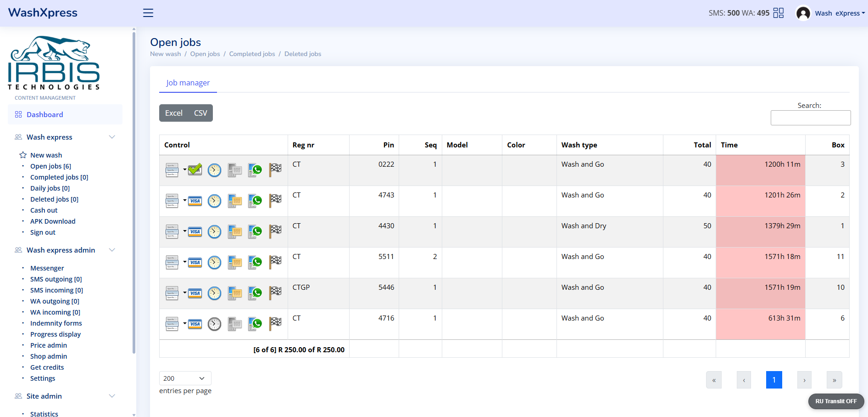Jump to the first page with « button

pyautogui.click(x=714, y=380)
